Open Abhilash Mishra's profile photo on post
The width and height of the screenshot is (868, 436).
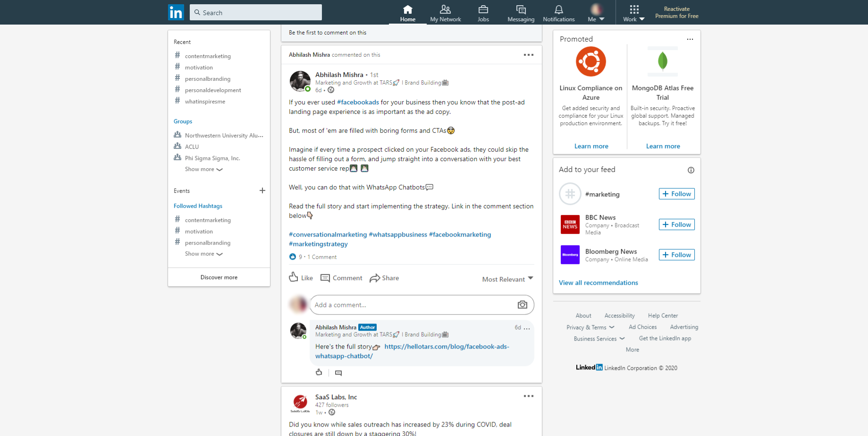click(300, 81)
